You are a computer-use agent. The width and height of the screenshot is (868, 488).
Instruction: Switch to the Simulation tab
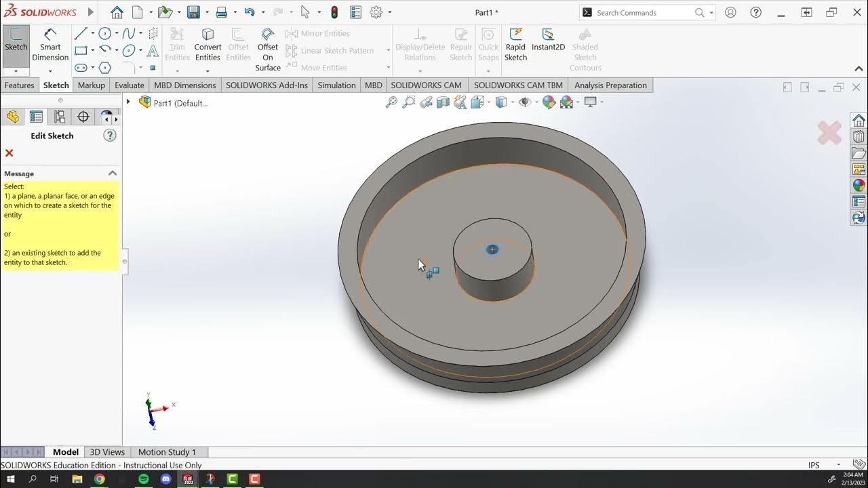pos(336,85)
